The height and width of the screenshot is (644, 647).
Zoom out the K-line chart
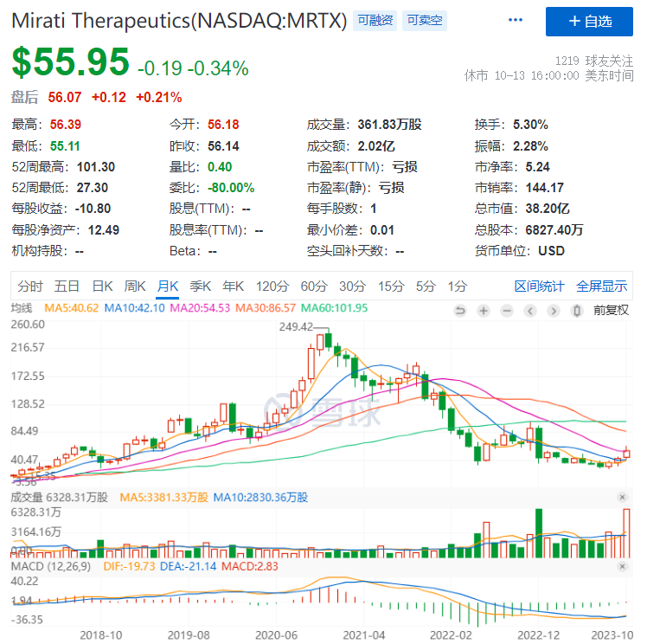pos(506,310)
